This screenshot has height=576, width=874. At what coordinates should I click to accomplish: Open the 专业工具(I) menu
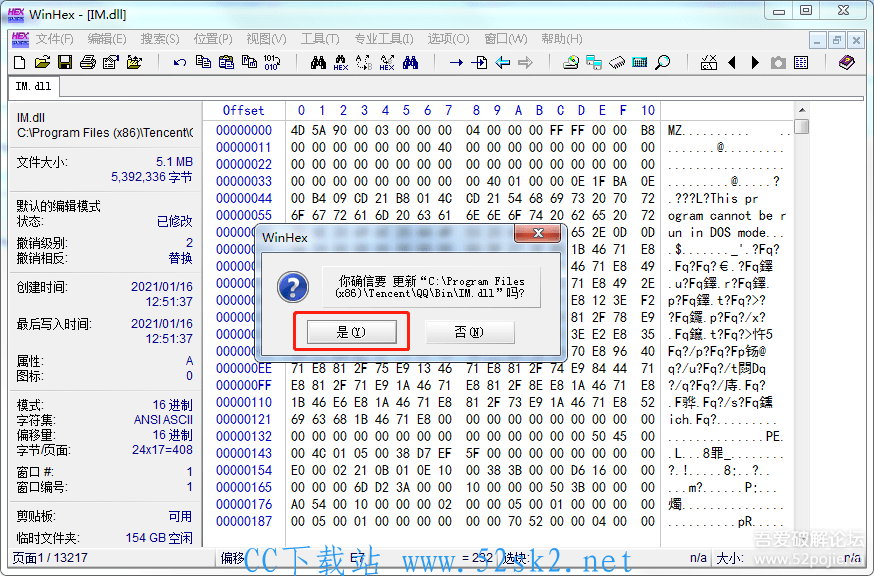[x=384, y=39]
